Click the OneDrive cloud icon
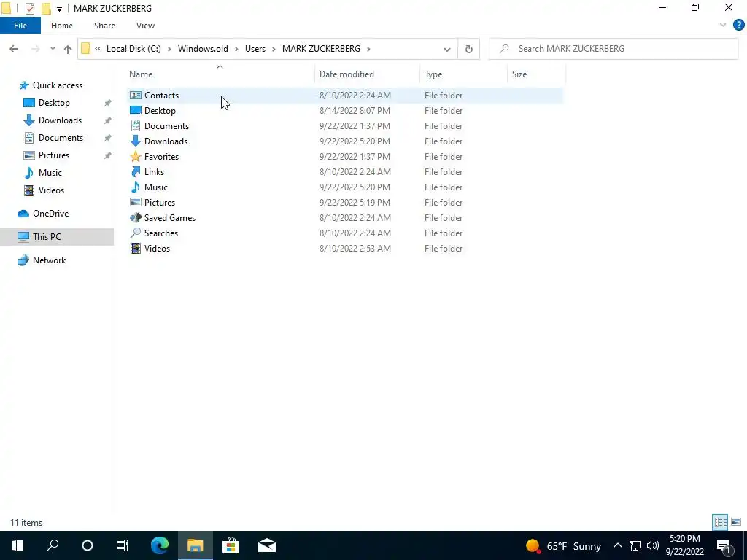Image resolution: width=747 pixels, height=560 pixels. (23, 214)
